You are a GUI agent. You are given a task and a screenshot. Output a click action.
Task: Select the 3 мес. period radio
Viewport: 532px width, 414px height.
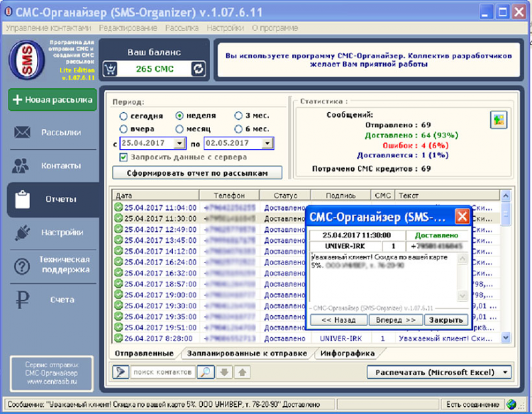238,116
